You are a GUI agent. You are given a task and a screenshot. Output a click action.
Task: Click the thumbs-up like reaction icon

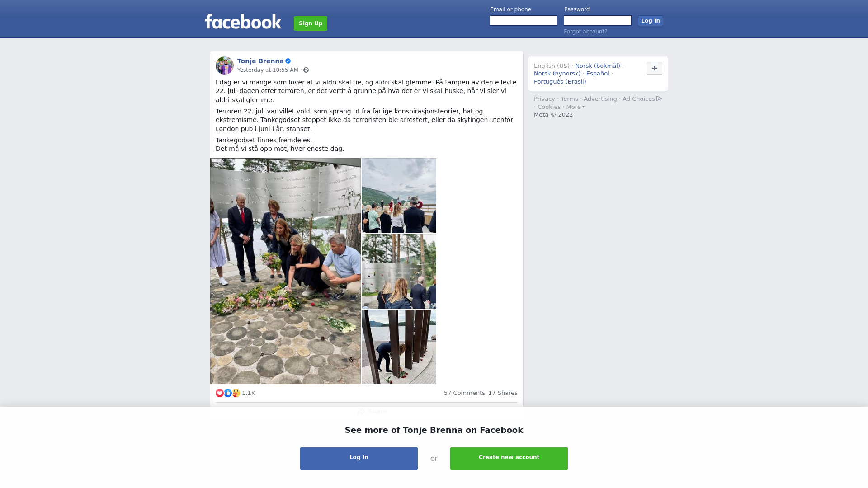tap(228, 393)
